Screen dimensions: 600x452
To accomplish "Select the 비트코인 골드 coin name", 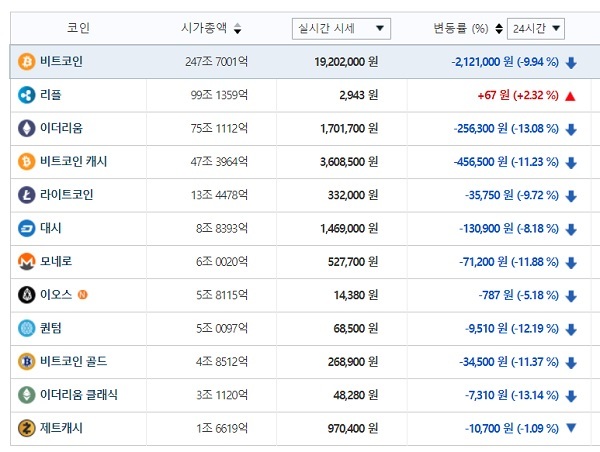I will [x=73, y=361].
